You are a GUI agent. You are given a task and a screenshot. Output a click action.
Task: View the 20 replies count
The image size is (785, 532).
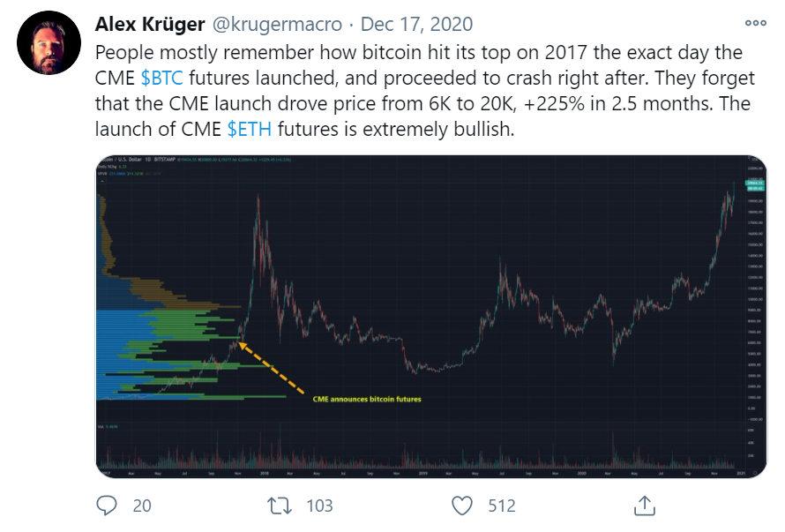point(142,506)
